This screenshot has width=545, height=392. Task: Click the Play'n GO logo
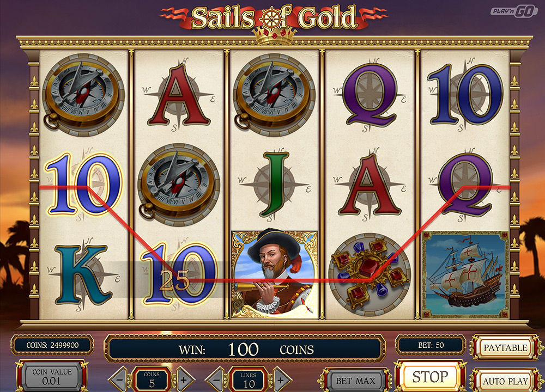514,11
